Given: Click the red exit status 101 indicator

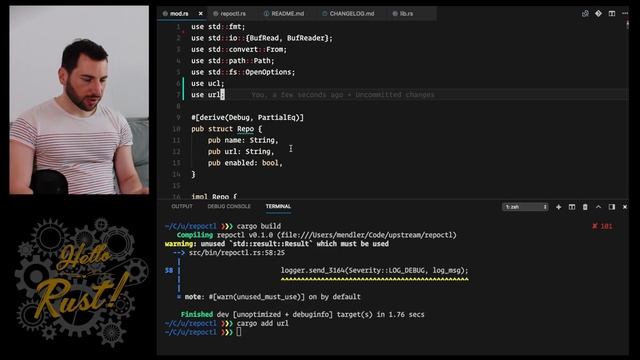Looking at the screenshot, I should coord(602,226).
